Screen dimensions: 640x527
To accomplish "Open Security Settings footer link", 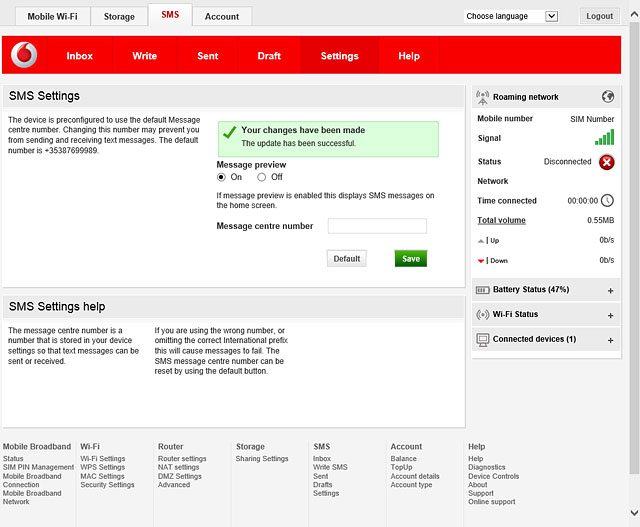I will coord(107,485).
